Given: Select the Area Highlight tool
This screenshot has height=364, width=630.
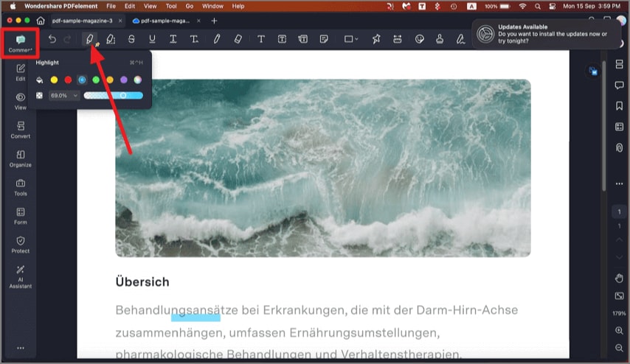Looking at the screenshot, I should point(111,39).
